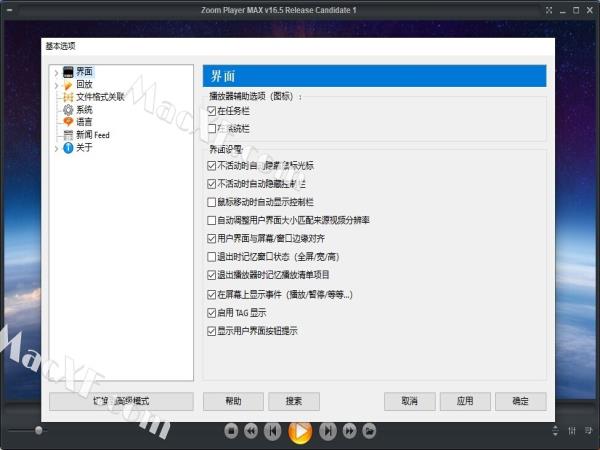Screen dimensions: 600x450
Task: Toggle 在屏幕上显示事件 checkbox
Action: coord(212,295)
